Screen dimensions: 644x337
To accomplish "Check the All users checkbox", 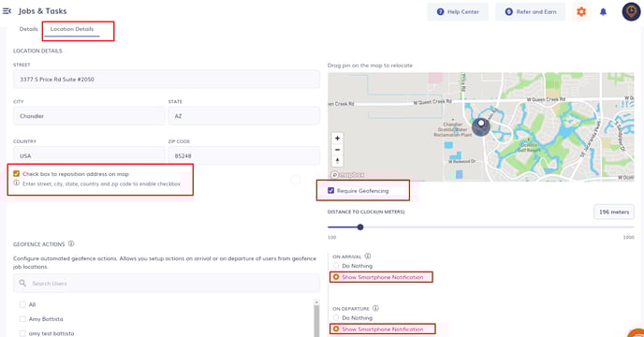I will pyautogui.click(x=22, y=304).
